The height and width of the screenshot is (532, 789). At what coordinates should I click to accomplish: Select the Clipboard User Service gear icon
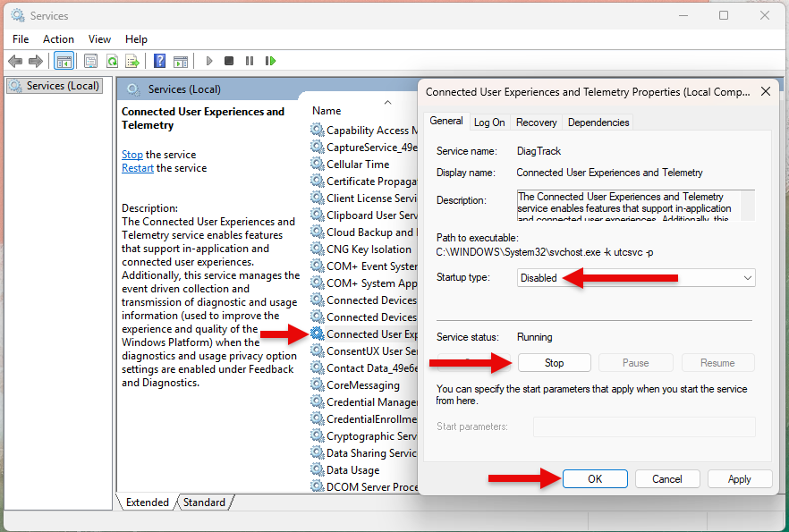pyautogui.click(x=317, y=215)
